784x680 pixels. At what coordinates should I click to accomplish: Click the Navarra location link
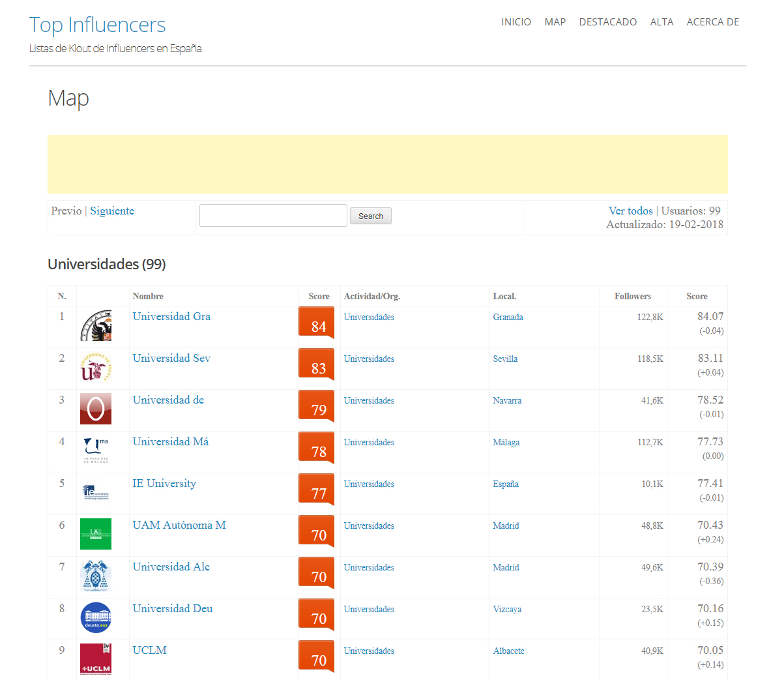[x=507, y=400]
